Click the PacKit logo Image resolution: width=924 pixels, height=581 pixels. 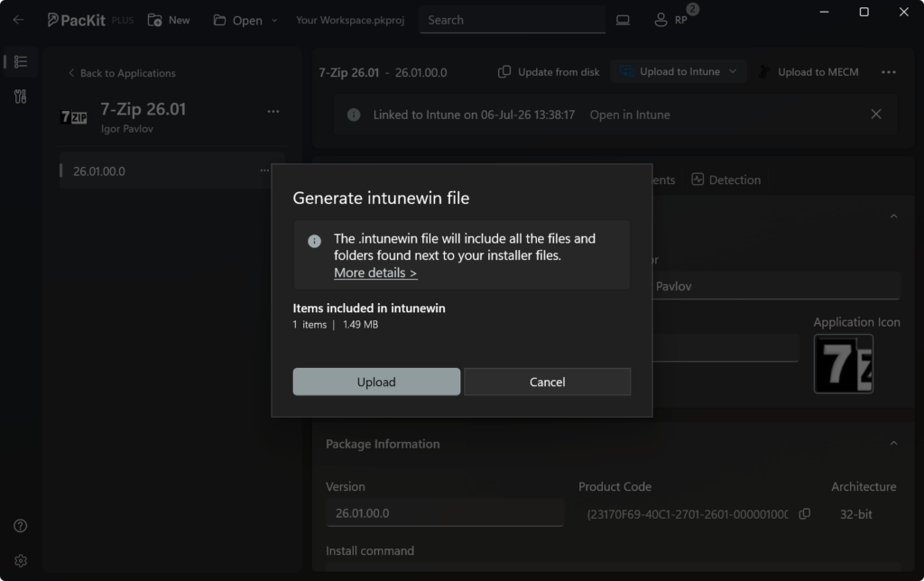[77, 20]
